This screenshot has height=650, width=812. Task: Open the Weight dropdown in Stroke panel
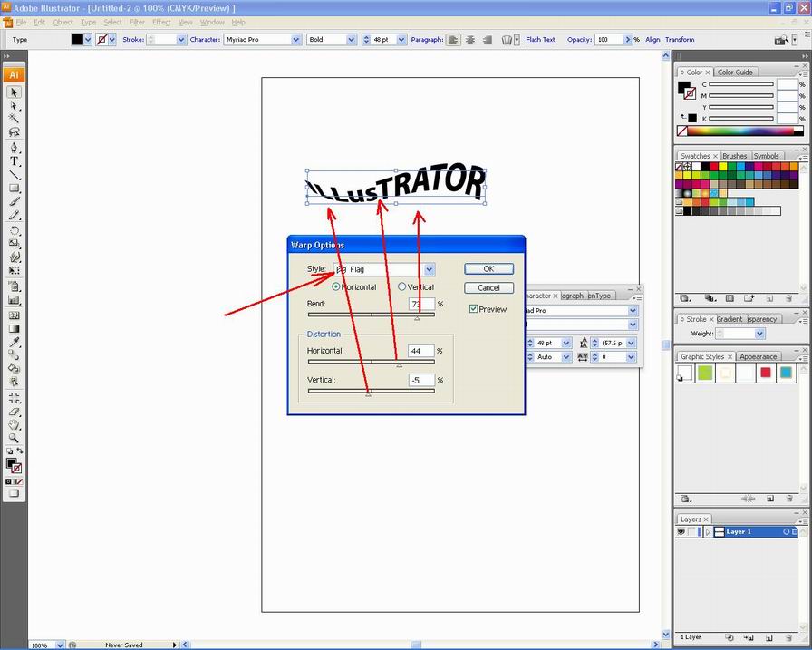[x=759, y=334]
